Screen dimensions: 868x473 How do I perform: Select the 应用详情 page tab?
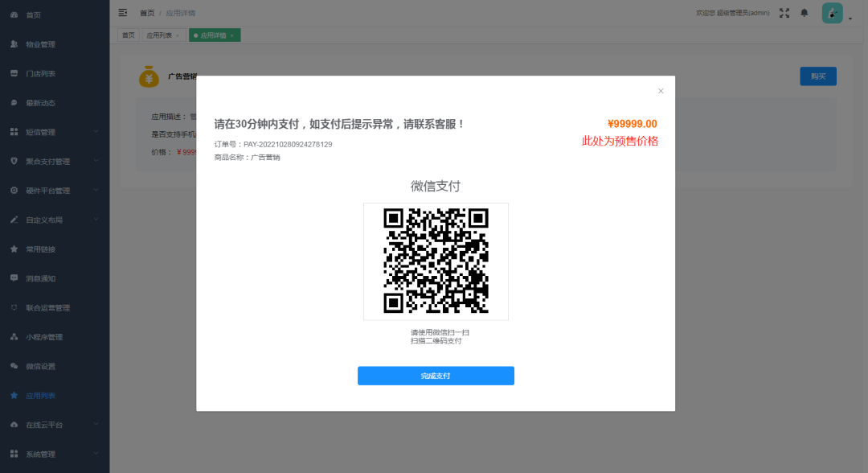point(213,35)
